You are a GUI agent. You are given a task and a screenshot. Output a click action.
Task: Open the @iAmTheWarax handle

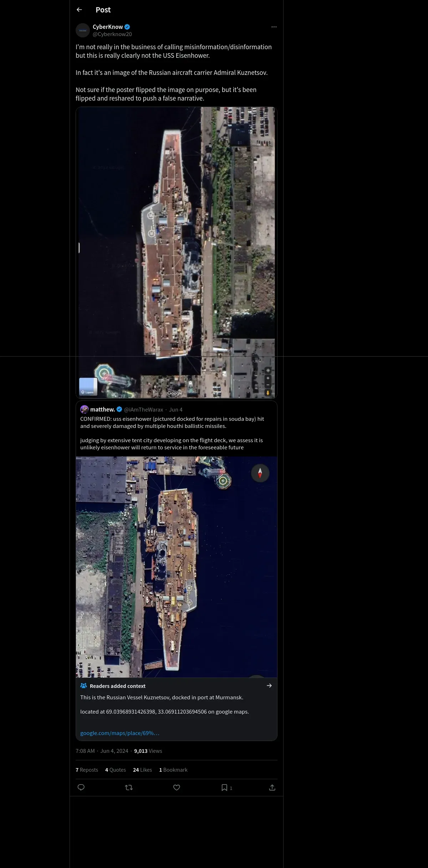[x=143, y=410]
